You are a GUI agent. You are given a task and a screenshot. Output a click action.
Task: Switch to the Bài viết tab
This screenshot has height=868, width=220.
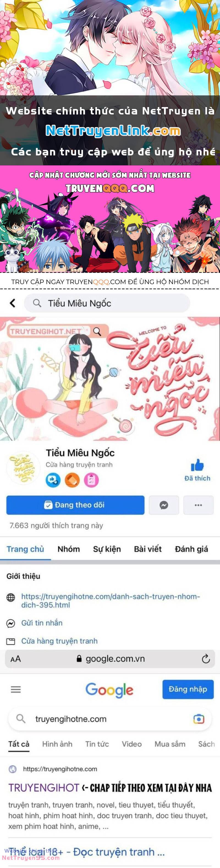click(148, 549)
